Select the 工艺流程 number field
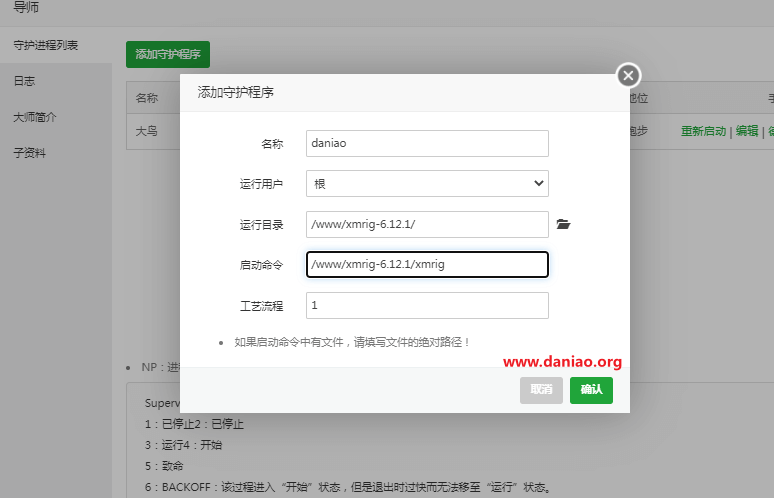 pos(427,305)
